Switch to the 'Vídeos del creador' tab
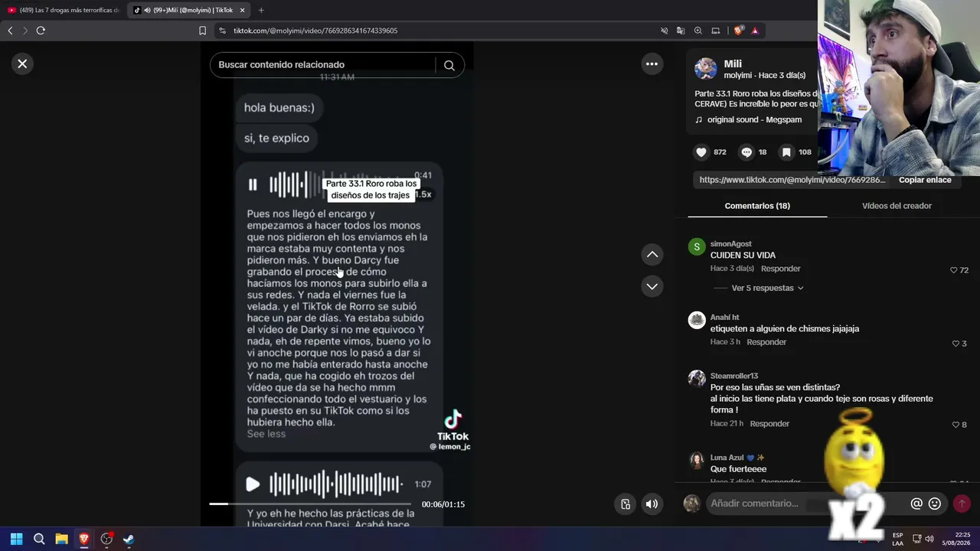This screenshot has height=551, width=980. (x=897, y=206)
